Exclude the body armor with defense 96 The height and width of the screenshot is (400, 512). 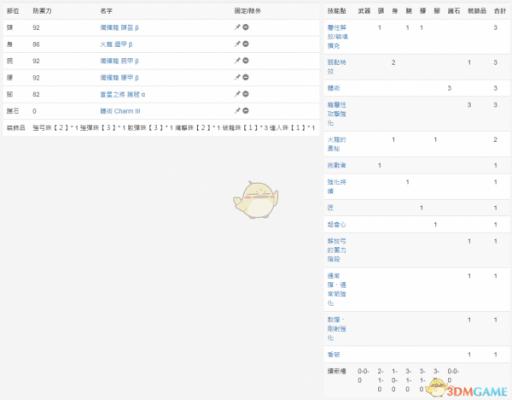(246, 44)
